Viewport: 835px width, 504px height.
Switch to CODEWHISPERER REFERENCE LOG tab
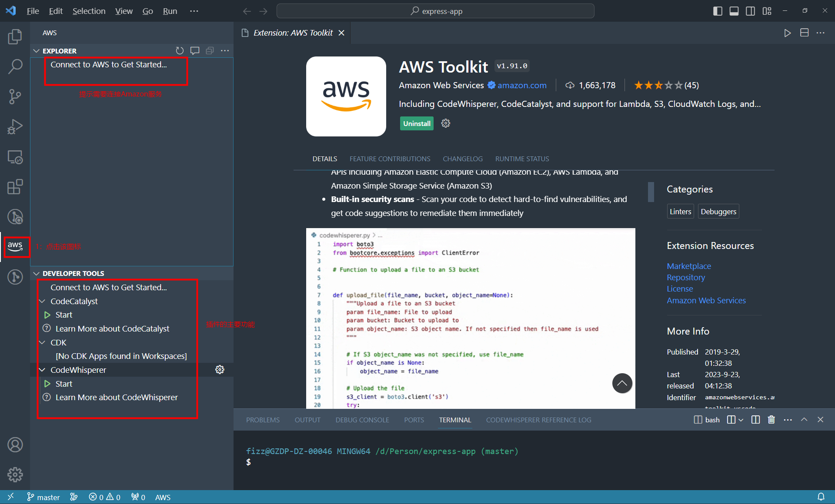(538, 420)
